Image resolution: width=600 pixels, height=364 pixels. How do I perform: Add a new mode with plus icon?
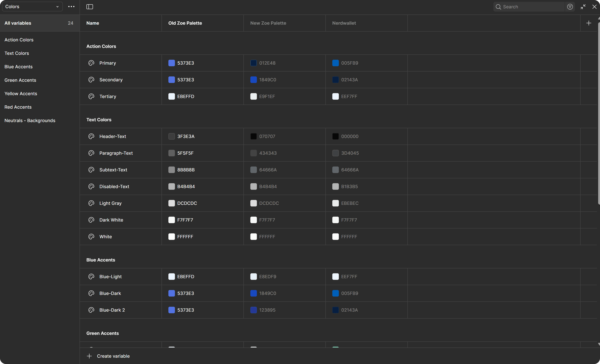coord(589,23)
